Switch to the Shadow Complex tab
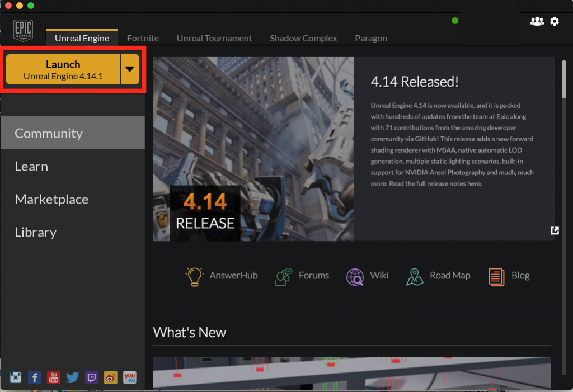The image size is (573, 392). click(x=303, y=38)
